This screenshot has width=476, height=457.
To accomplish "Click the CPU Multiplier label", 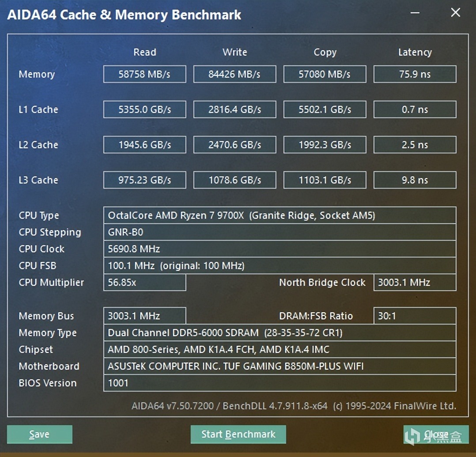I will point(51,283).
